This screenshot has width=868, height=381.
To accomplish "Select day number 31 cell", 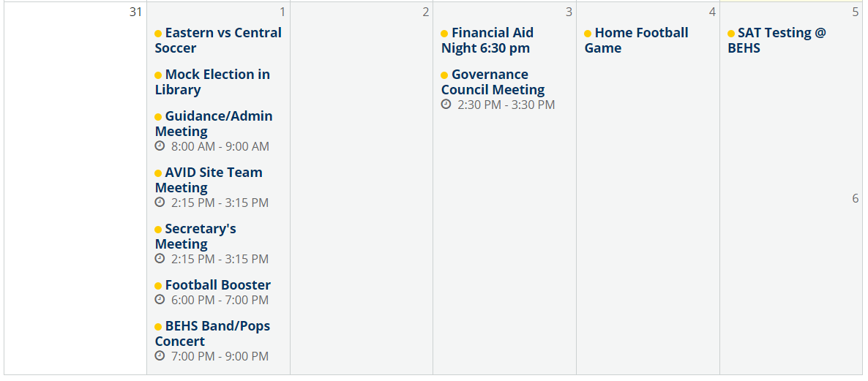I will click(x=76, y=188).
